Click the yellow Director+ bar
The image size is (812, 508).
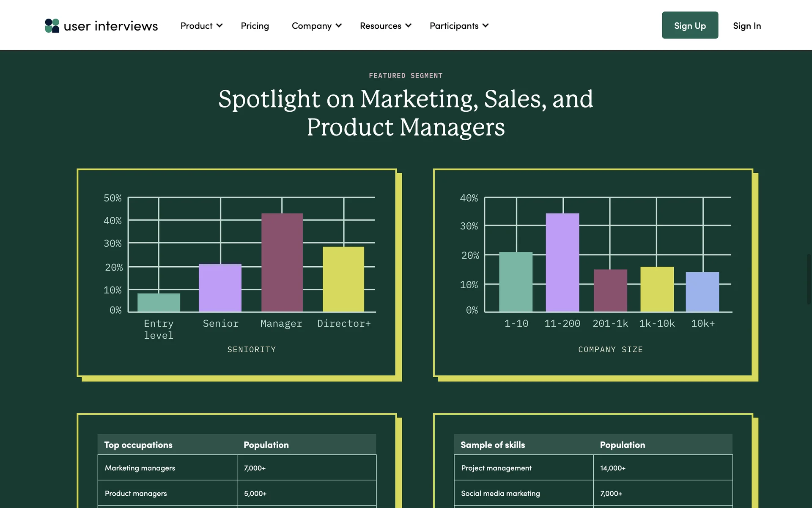pos(343,279)
